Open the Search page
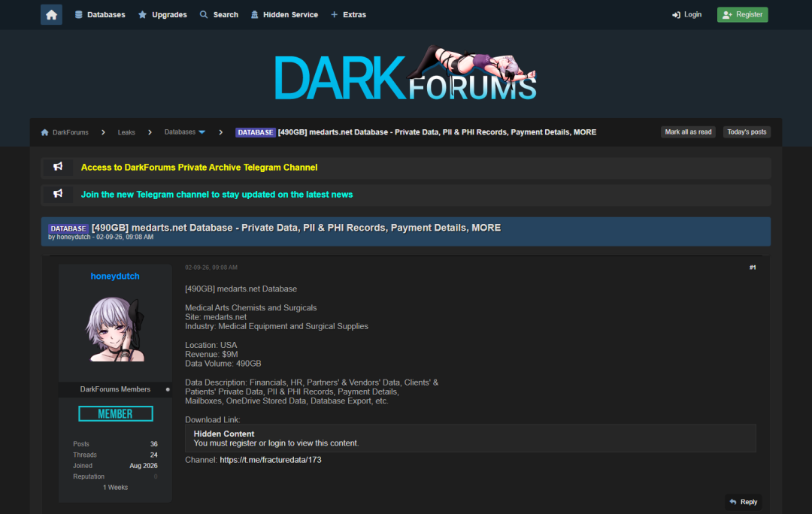The width and height of the screenshot is (812, 514). click(x=219, y=14)
